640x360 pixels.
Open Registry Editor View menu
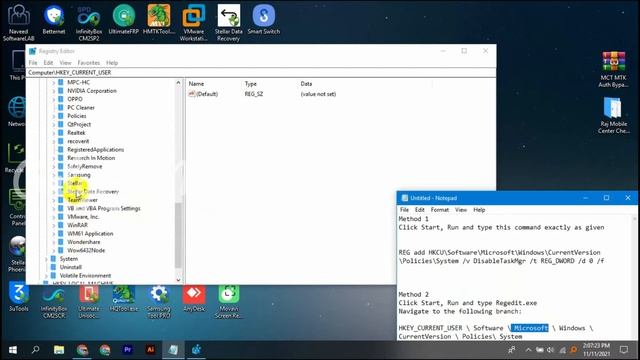tap(65, 63)
